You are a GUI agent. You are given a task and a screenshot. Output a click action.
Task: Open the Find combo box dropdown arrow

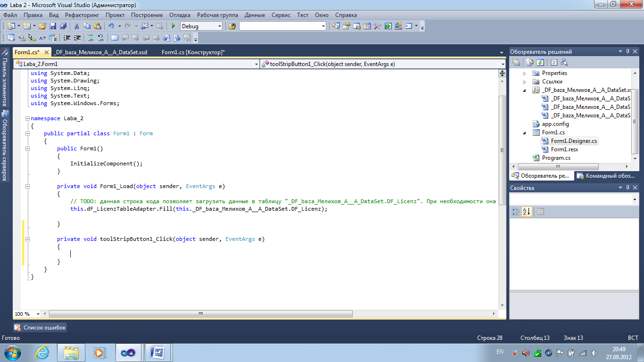click(323, 26)
